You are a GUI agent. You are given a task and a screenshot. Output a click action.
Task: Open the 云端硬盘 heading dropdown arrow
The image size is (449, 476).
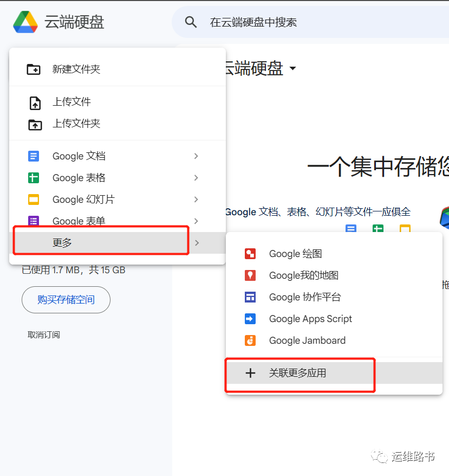pyautogui.click(x=293, y=68)
